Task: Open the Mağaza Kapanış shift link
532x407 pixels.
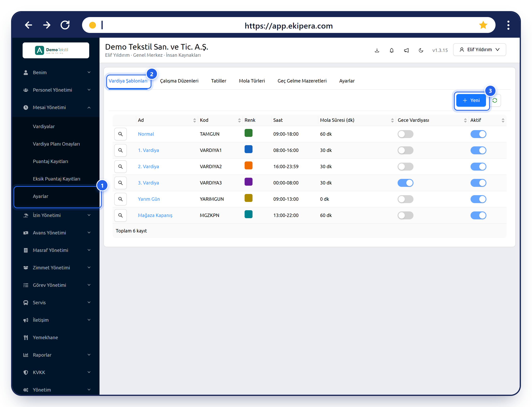Action: tap(155, 215)
